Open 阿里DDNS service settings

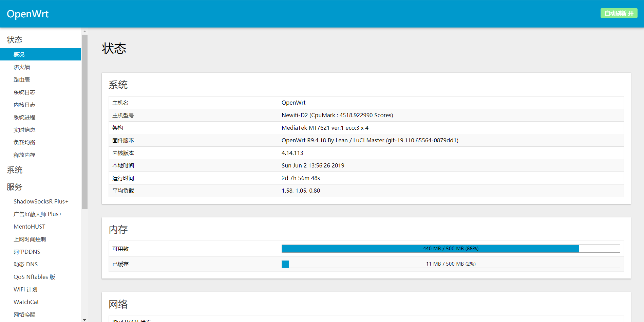click(x=27, y=252)
